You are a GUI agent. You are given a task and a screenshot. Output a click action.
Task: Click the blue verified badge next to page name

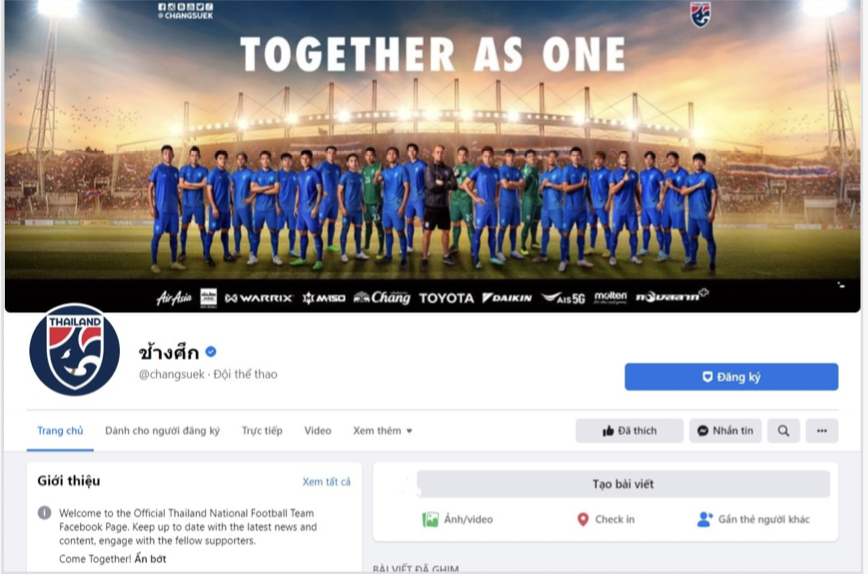click(x=211, y=351)
